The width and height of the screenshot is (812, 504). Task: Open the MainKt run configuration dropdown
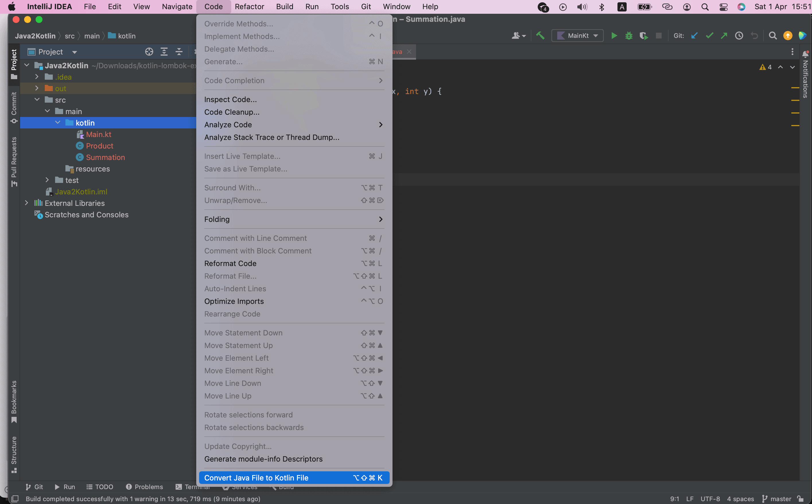tap(578, 35)
